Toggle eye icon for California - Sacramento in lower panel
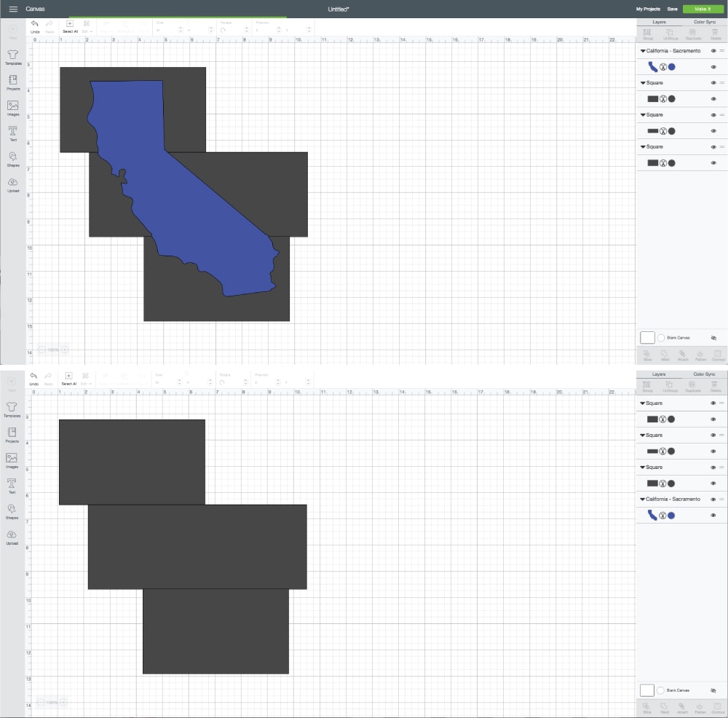 coord(713,500)
